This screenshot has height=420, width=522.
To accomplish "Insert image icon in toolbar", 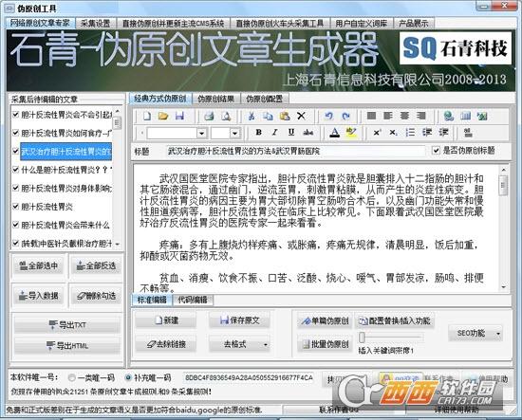I will coord(482,116).
